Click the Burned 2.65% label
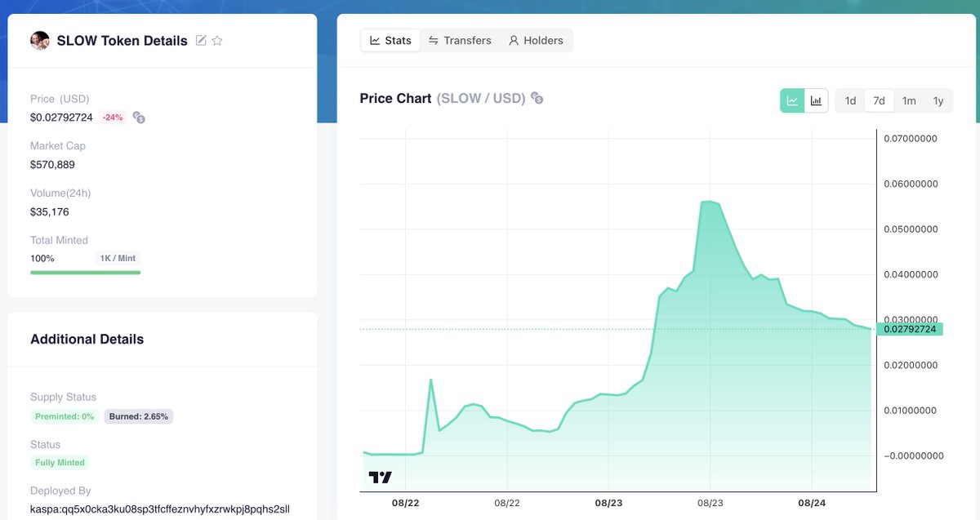Viewport: 980px width, 520px height. tap(139, 416)
